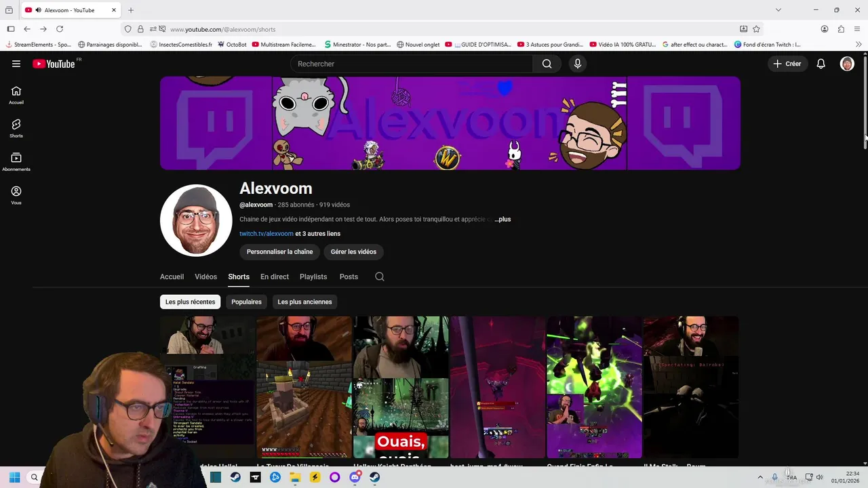This screenshot has height=488, width=868.
Task: Open Shorts in the left sidebar
Action: [x=16, y=128]
